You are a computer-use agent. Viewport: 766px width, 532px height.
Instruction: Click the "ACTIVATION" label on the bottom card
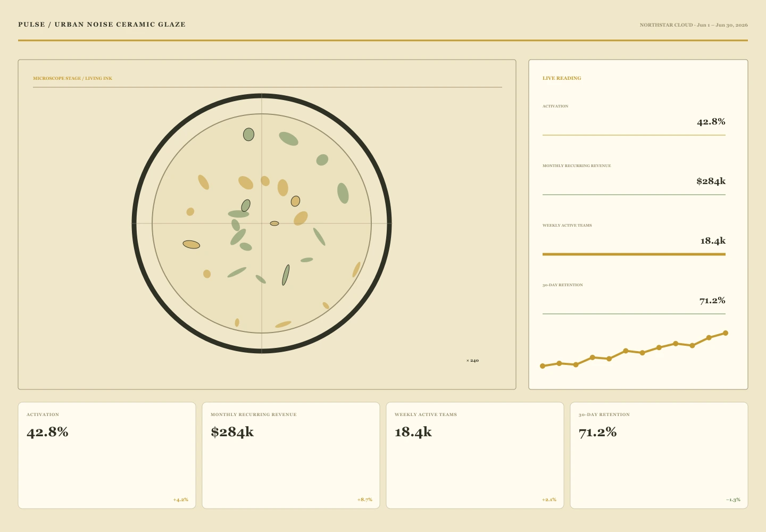coord(43,414)
